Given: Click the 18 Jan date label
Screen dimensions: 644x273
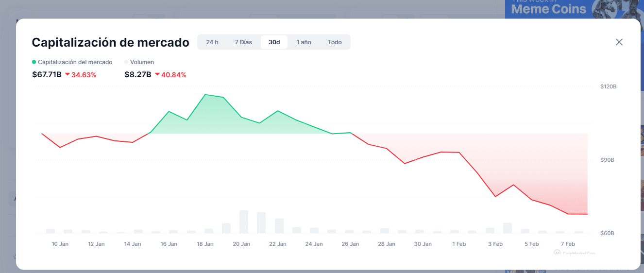Looking at the screenshot, I should tap(205, 244).
